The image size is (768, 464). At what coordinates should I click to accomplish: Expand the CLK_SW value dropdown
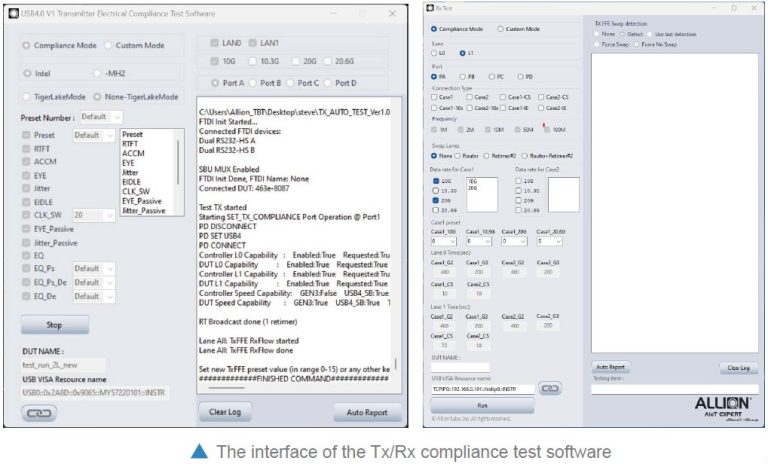pyautogui.click(x=93, y=214)
